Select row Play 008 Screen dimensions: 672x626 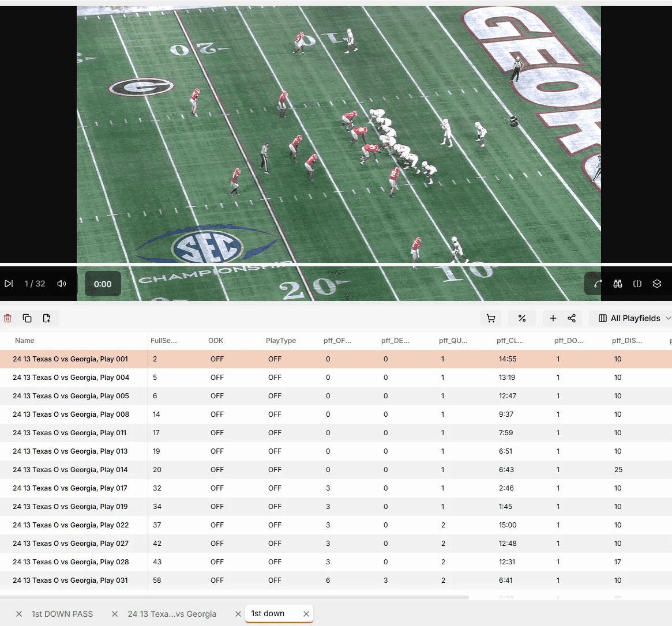(336, 414)
